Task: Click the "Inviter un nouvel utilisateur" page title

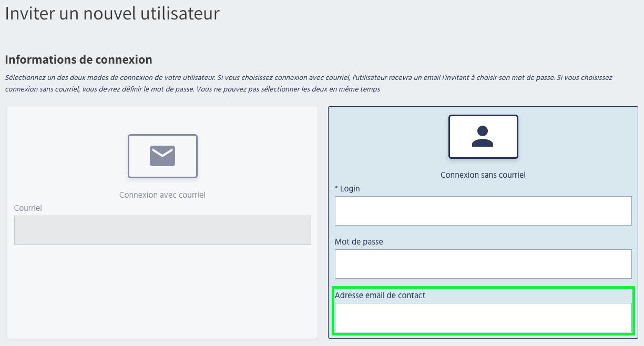Action: (112, 14)
